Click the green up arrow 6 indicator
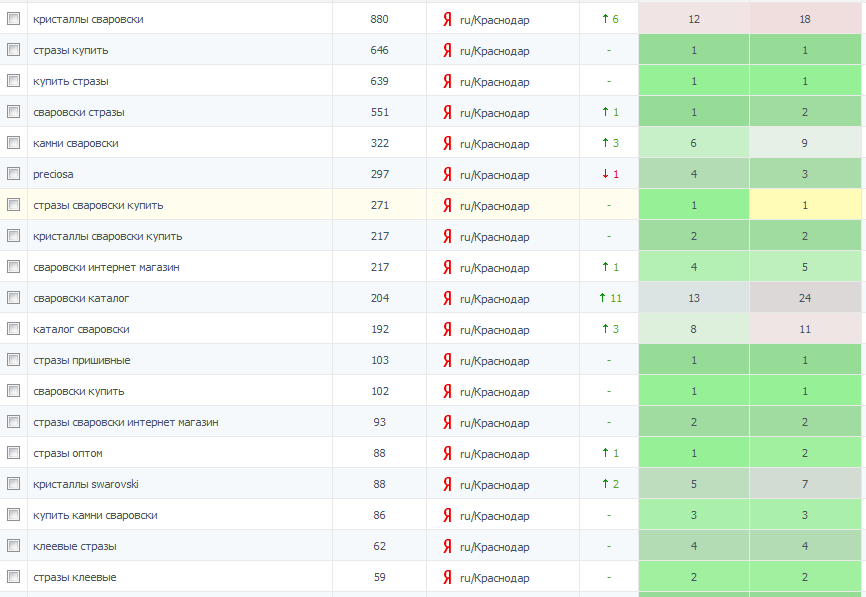The image size is (866, 597). click(x=610, y=19)
